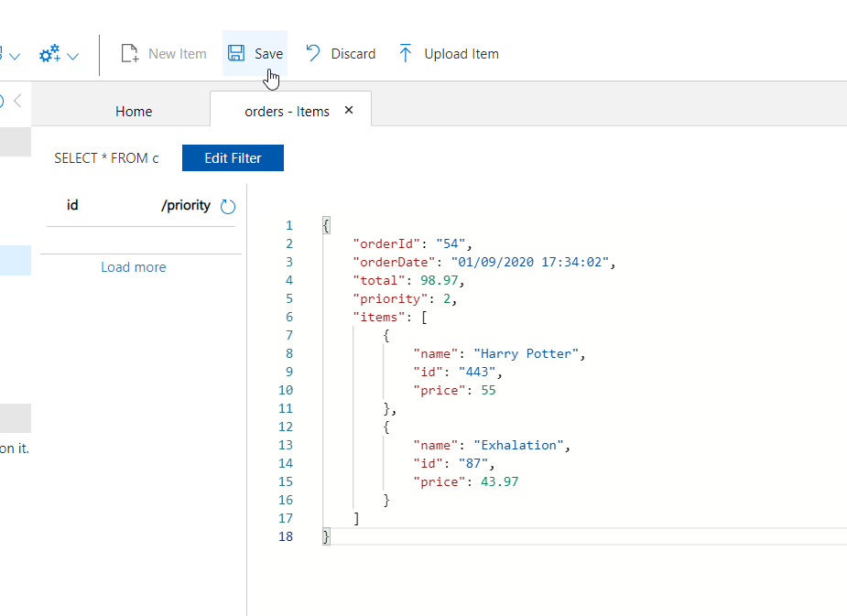
Task: Click the upload arrow icon
Action: (405, 53)
